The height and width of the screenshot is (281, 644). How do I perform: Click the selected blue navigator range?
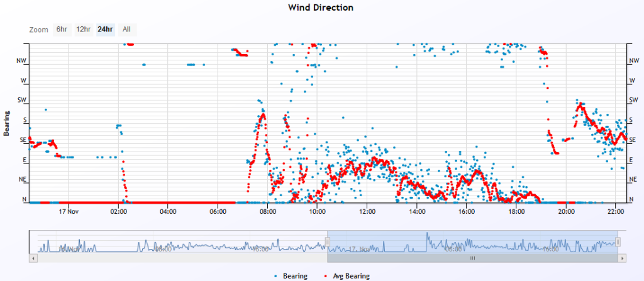[473, 242]
